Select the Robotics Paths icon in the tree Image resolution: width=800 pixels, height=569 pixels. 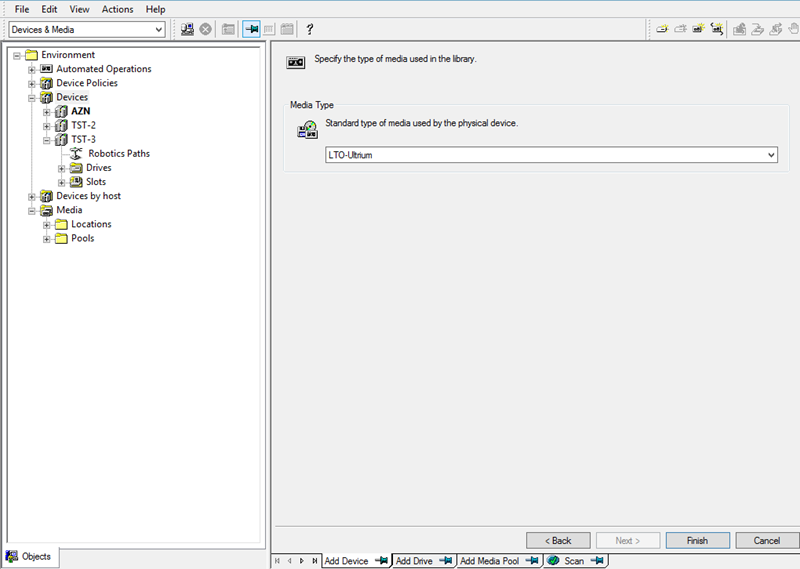pyautogui.click(x=76, y=154)
